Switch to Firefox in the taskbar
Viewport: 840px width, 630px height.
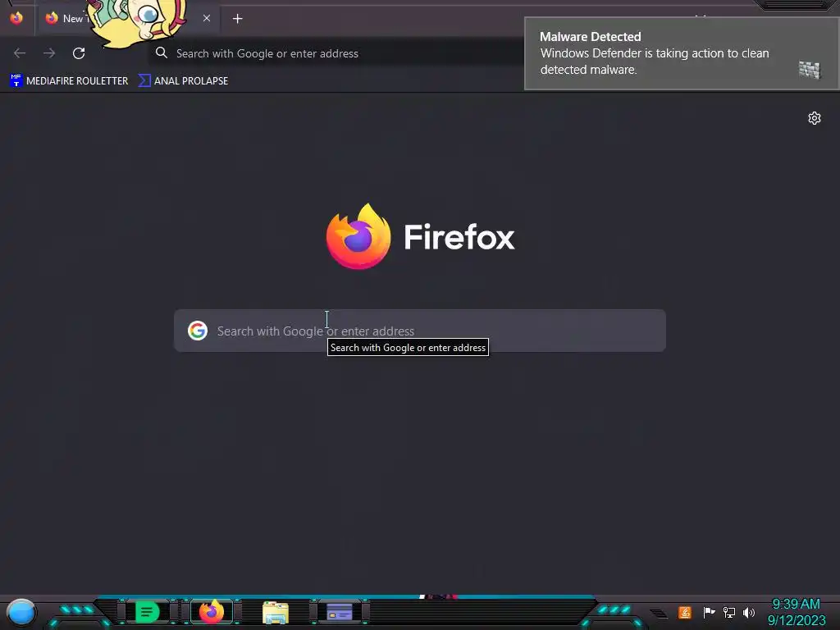[x=212, y=611]
